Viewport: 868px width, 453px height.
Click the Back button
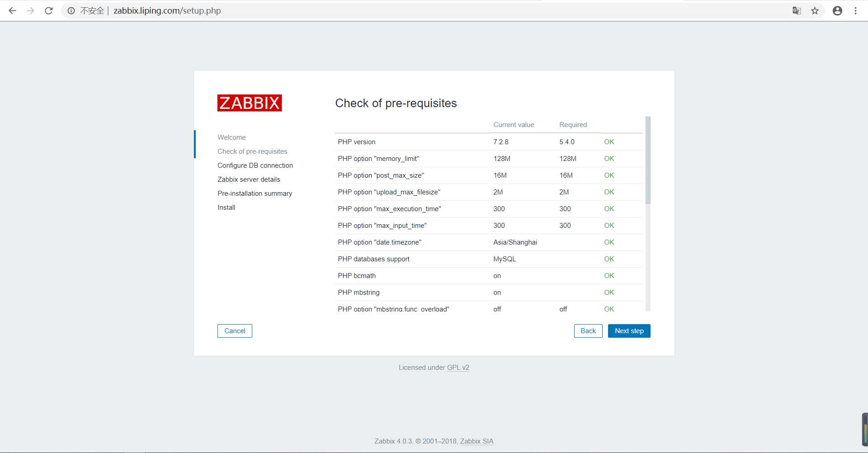pyautogui.click(x=588, y=331)
